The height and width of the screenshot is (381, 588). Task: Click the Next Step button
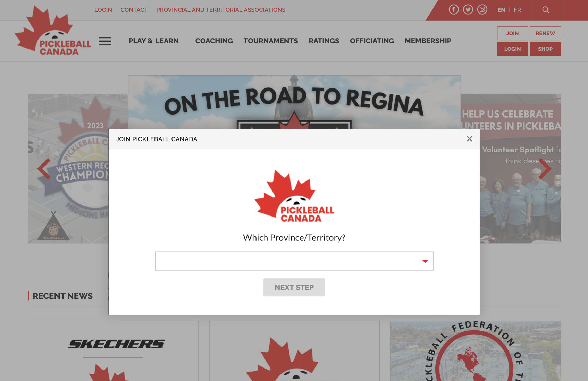(294, 287)
